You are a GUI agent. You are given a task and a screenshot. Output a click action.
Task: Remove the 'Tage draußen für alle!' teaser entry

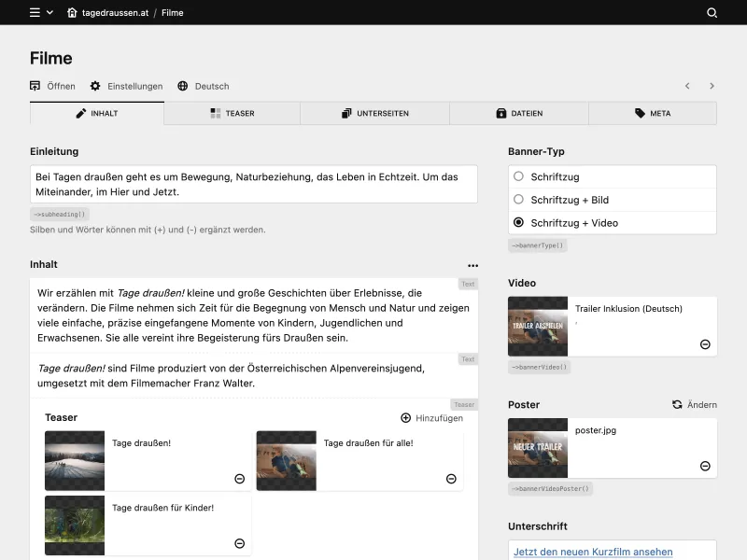pyautogui.click(x=451, y=479)
